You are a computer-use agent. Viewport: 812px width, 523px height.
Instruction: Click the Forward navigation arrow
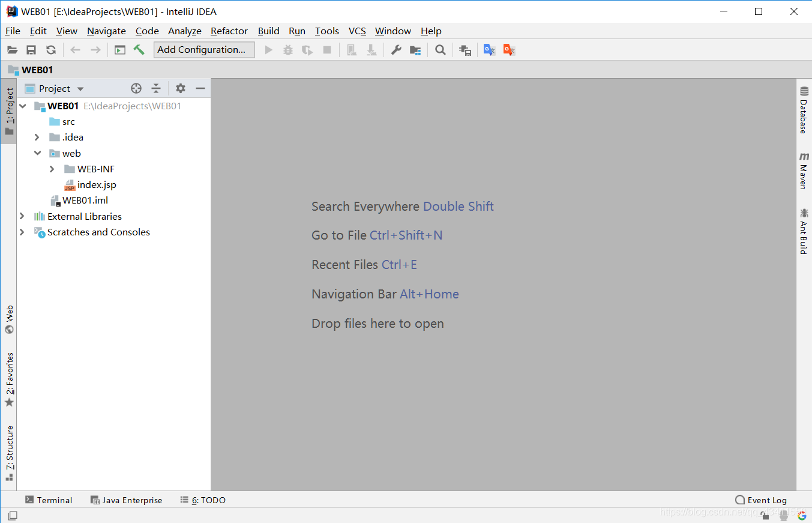[95, 50]
